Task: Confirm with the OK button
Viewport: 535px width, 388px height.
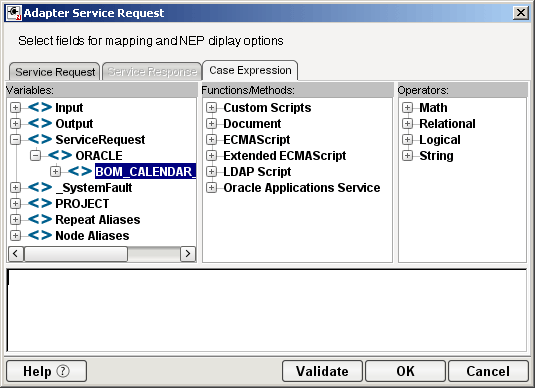Action: click(405, 371)
